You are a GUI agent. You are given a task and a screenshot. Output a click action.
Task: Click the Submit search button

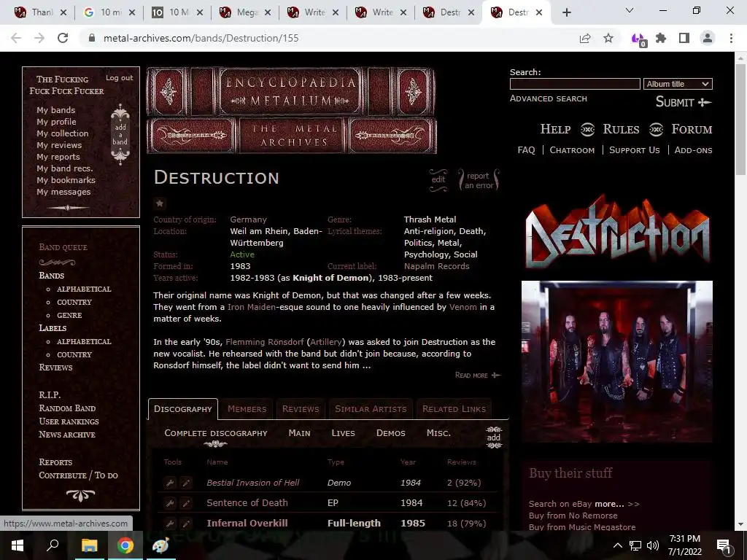[683, 102]
